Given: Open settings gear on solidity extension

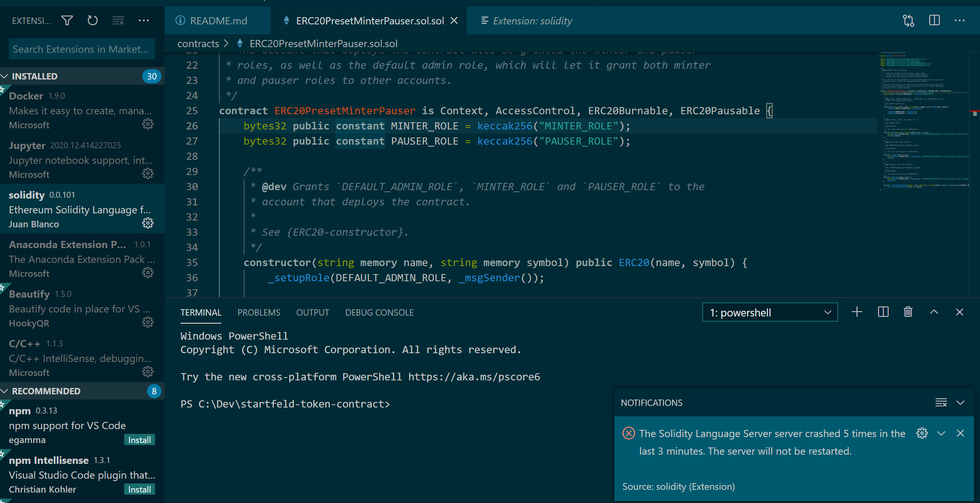Looking at the screenshot, I should pos(147,223).
